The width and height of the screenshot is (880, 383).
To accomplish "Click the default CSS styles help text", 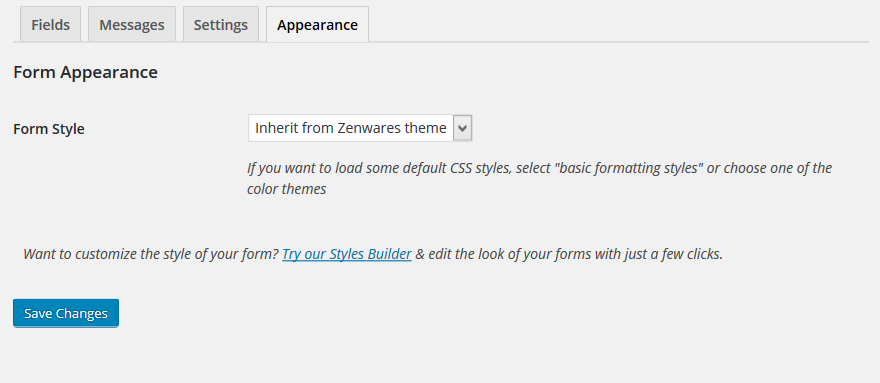I will [x=539, y=178].
